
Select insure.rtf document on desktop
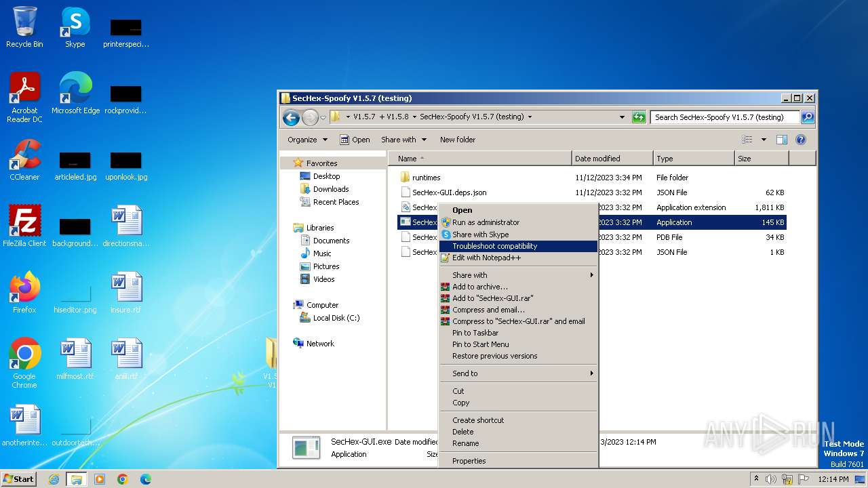[x=126, y=293]
